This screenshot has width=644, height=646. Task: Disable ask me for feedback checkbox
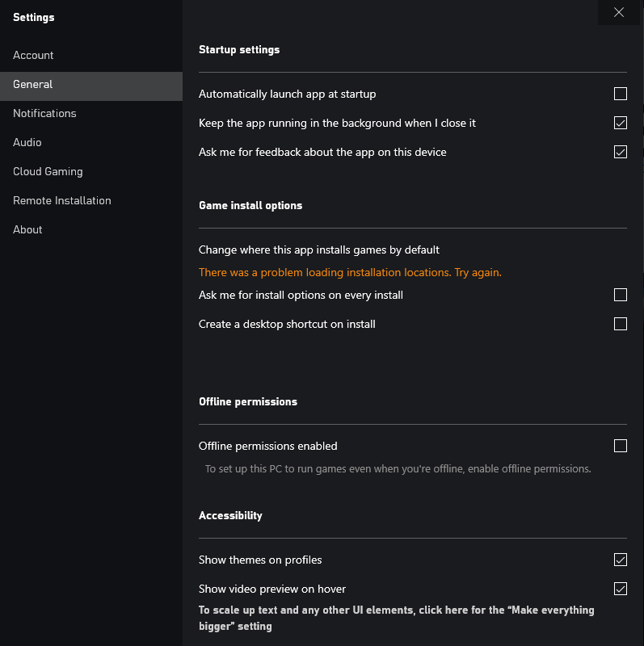point(621,152)
